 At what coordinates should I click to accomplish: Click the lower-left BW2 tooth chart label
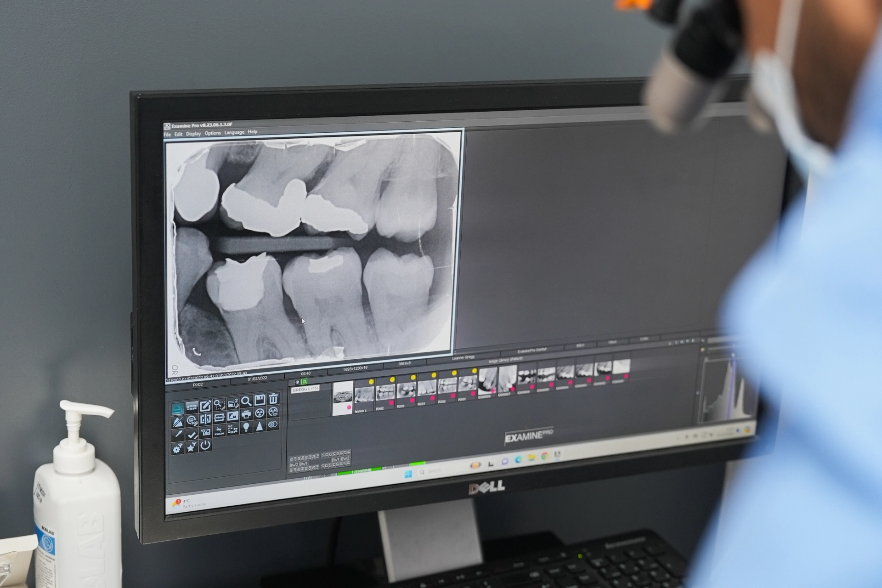pos(294,465)
